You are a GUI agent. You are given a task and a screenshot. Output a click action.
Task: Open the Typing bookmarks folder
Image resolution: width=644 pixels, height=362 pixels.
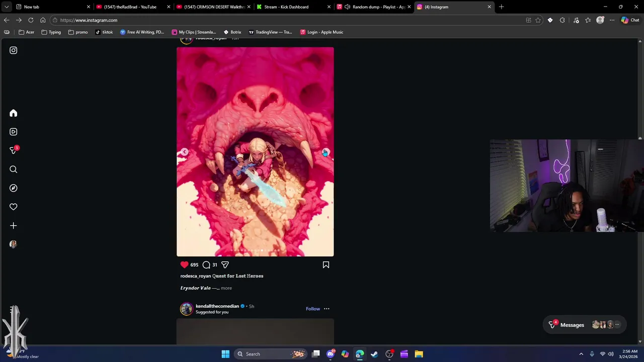click(x=51, y=32)
